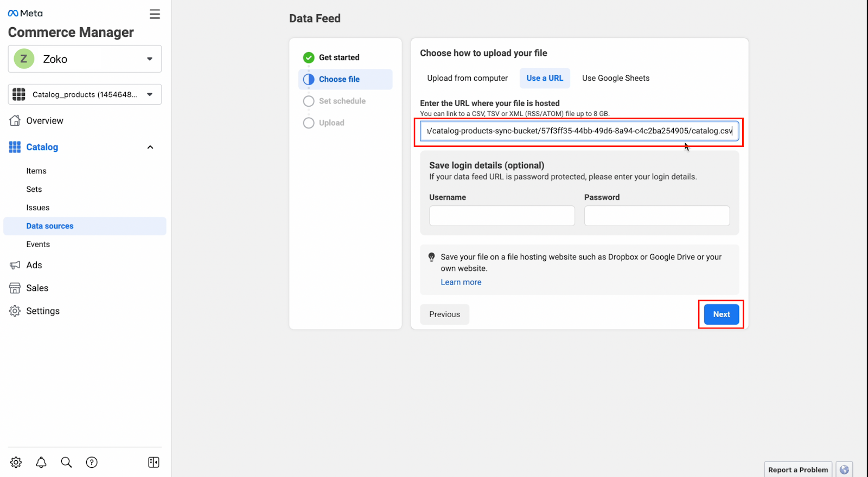This screenshot has width=868, height=477.
Task: Open notifications bell icon
Action: click(41, 462)
